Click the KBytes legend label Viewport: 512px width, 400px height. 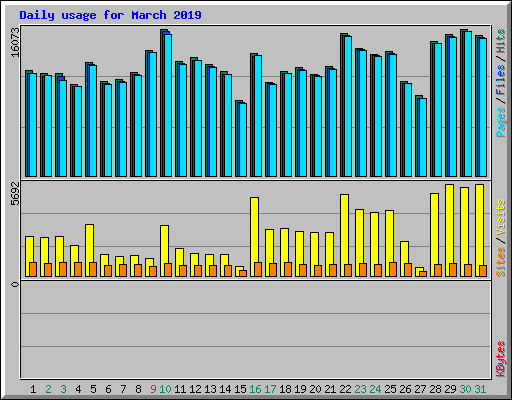click(501, 359)
